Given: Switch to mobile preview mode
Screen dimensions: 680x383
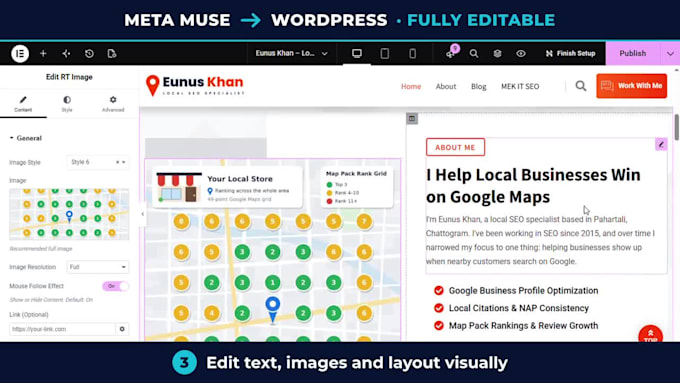Looking at the screenshot, I should tap(412, 53).
